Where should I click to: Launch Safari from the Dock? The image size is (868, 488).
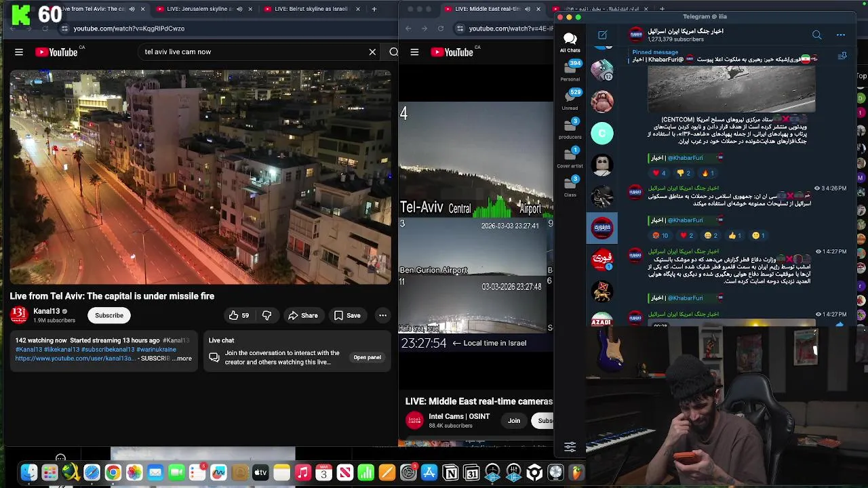[x=92, y=472]
